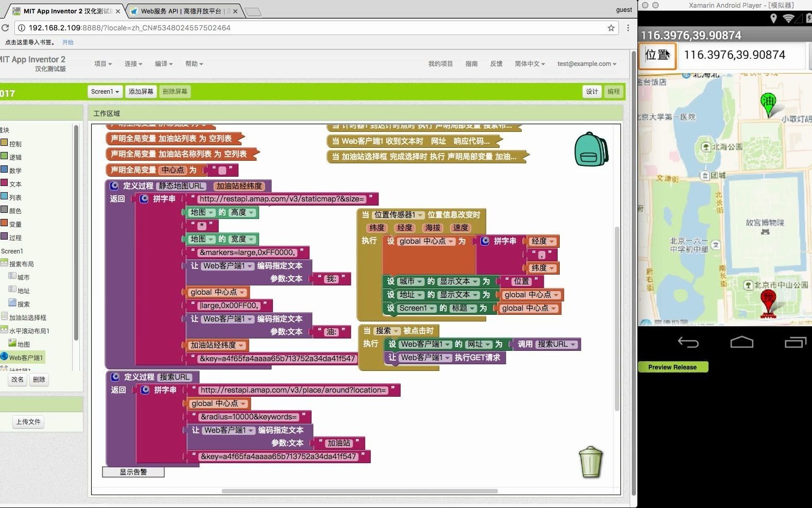
Task: Open the backpack icon in workspace
Action: coord(592,149)
